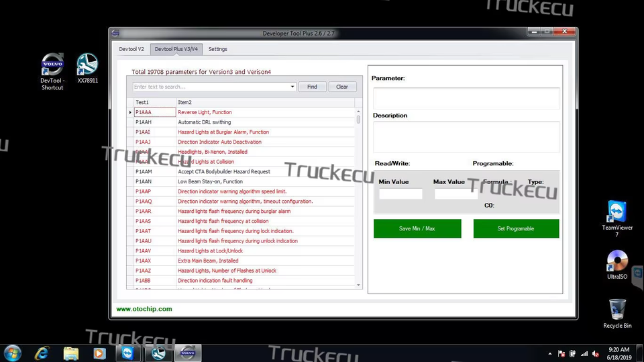Viewport: 644px width, 362px height.
Task: Select the P1AAU cell
Action: point(155,240)
